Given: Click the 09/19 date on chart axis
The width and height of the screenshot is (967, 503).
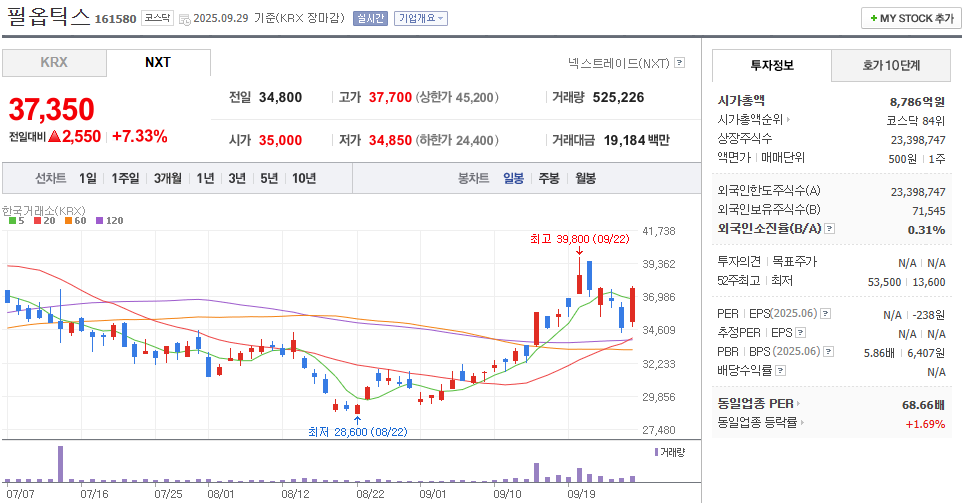Looking at the screenshot, I should [582, 494].
